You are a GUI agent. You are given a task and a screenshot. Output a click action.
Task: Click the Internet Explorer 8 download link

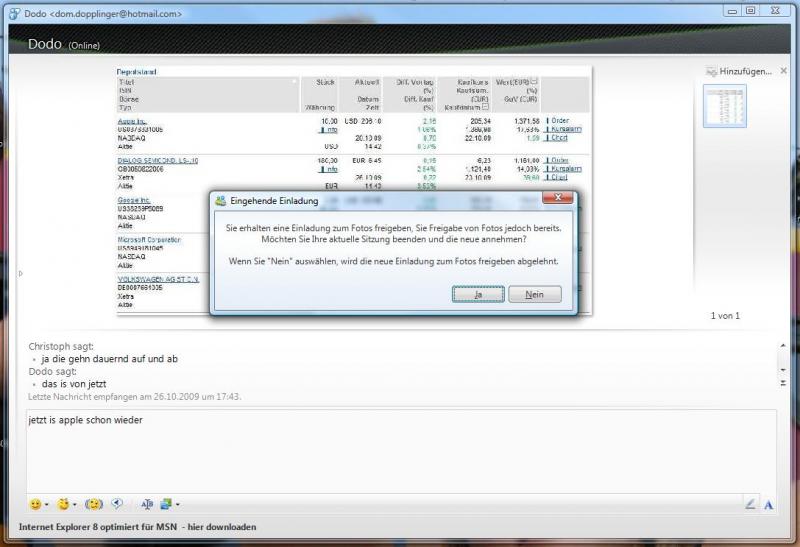[x=137, y=527]
